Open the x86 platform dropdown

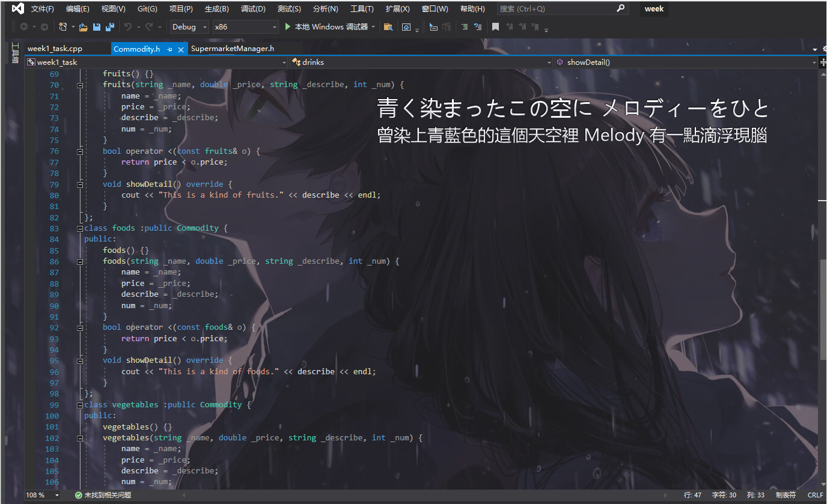pos(246,27)
